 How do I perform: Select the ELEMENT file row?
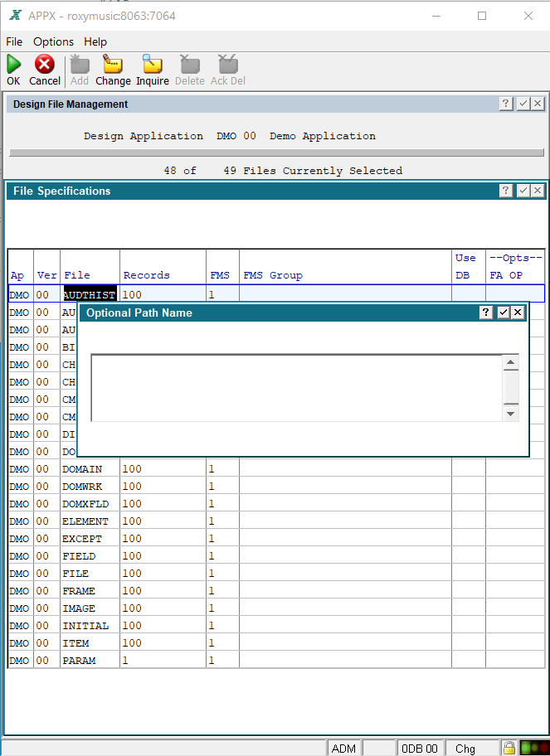(276, 521)
